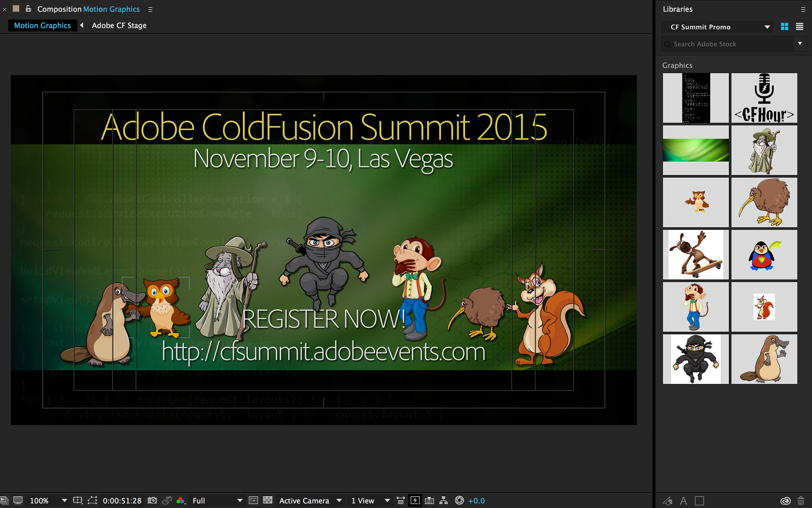Open the 1 View layout dropdown
This screenshot has height=508, width=812.
click(370, 500)
